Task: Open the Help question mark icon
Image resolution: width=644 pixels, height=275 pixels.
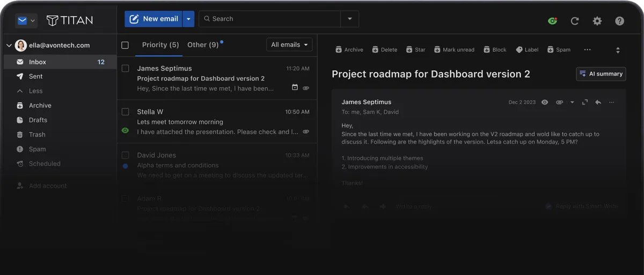Action: [x=620, y=21]
